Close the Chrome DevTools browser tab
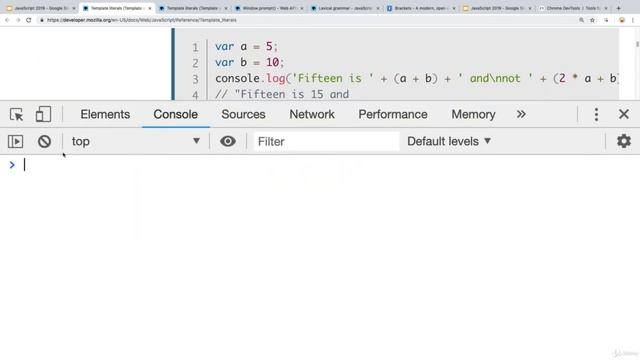The width and height of the screenshot is (640, 360). 606,8
